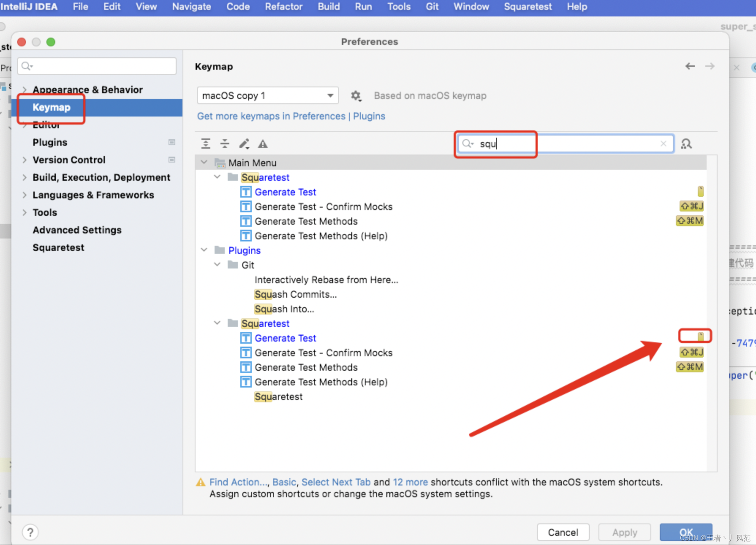Viewport: 756px width, 545px height.
Task: Click the forward arrow in Keymap header
Action: pyautogui.click(x=710, y=66)
